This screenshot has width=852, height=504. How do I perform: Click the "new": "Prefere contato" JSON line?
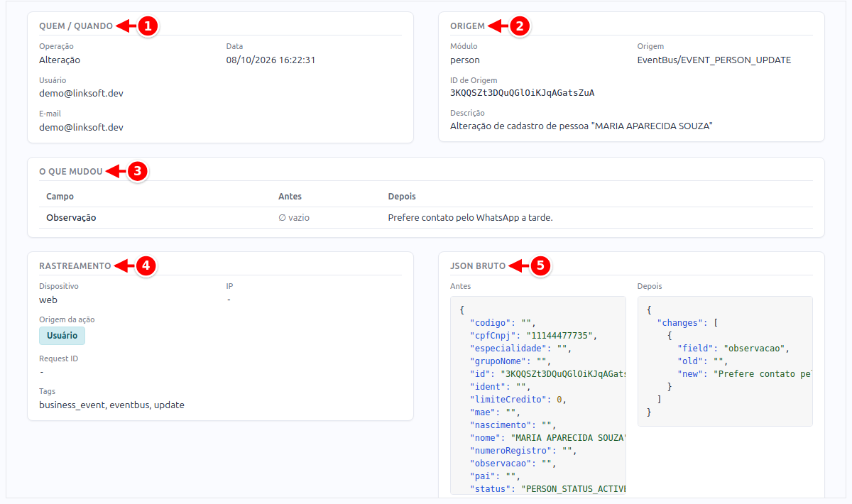745,374
